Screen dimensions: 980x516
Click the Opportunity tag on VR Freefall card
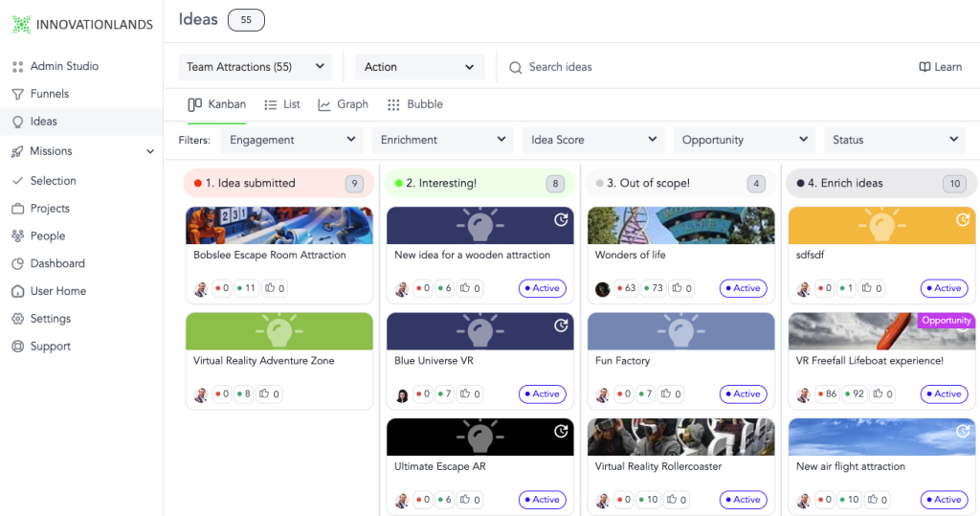(x=946, y=321)
